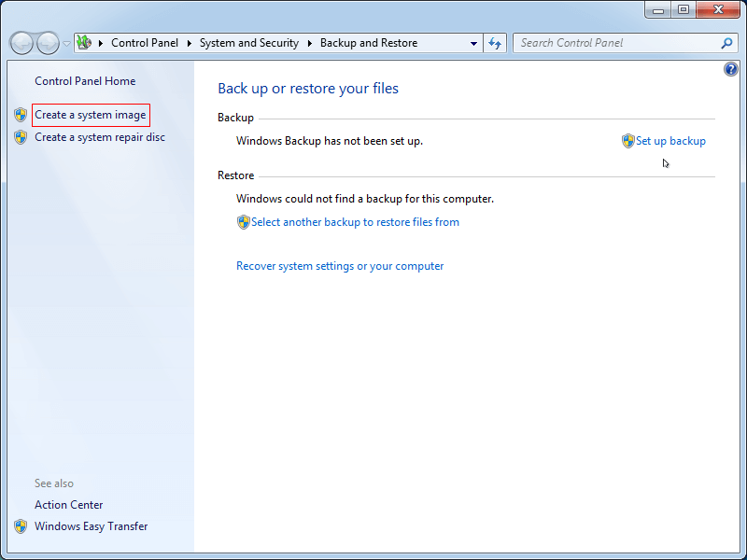Minimize the Backup and Restore window

pyautogui.click(x=658, y=9)
